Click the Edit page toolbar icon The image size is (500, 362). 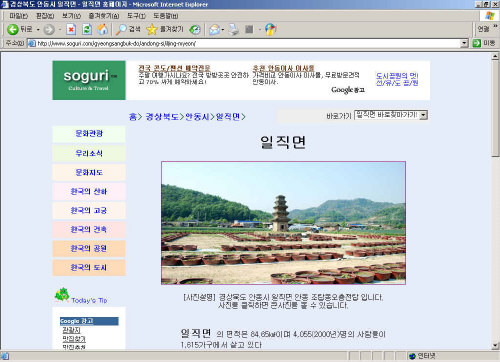249,30
